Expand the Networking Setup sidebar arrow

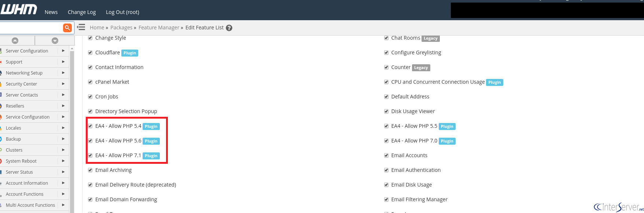coord(63,73)
